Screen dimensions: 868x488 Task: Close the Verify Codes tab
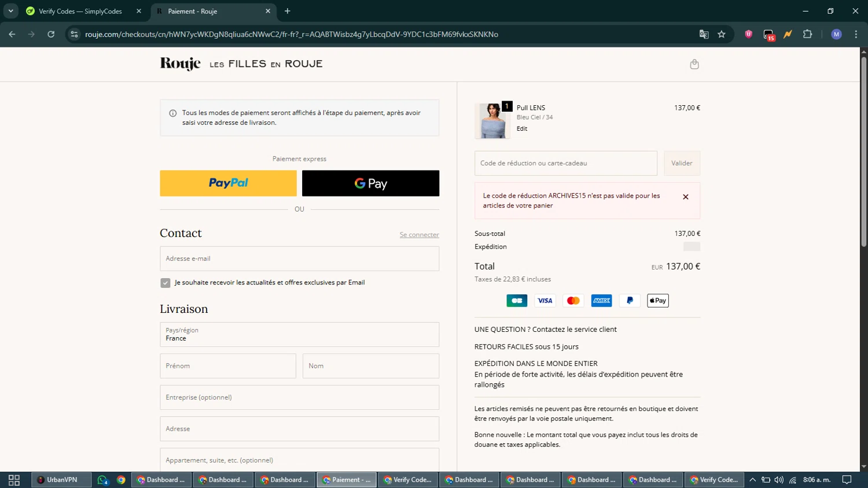click(x=139, y=11)
